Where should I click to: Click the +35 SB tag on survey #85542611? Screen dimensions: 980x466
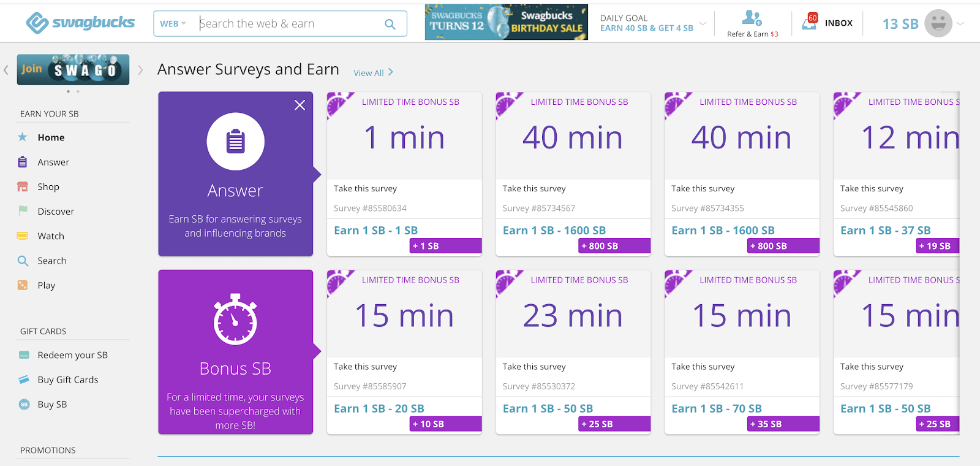pyautogui.click(x=785, y=424)
